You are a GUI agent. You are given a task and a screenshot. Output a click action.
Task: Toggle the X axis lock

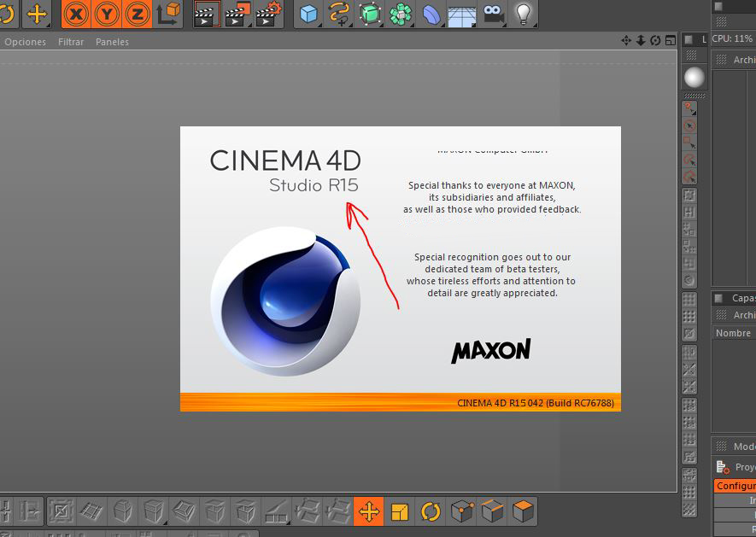pyautogui.click(x=75, y=15)
